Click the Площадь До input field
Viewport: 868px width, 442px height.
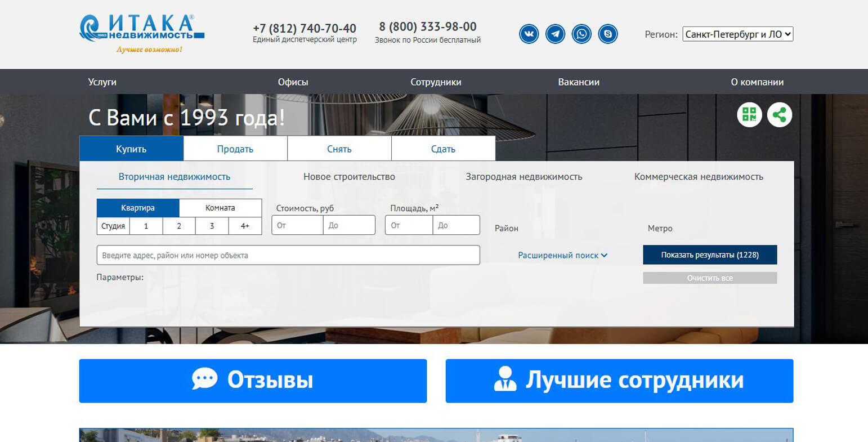pos(456,225)
